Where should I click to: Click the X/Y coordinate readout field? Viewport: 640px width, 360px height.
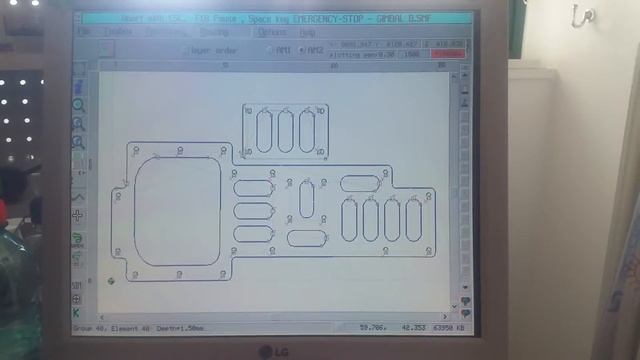pos(374,44)
